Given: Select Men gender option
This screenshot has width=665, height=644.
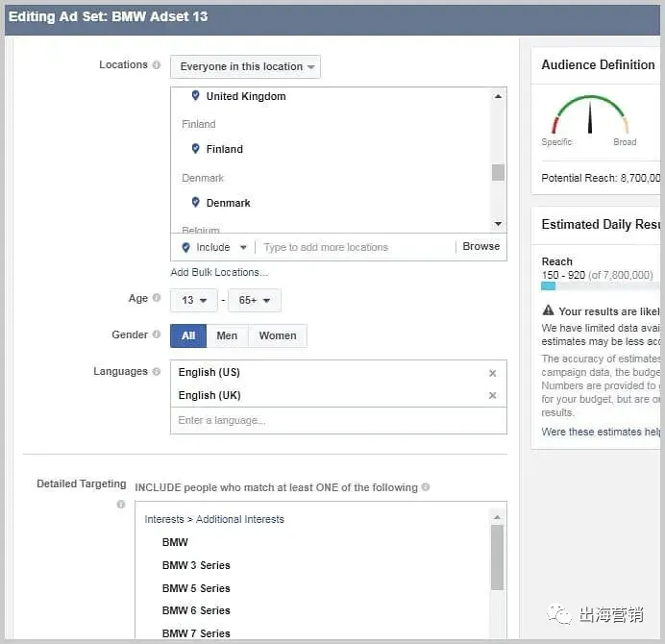Looking at the screenshot, I should tap(227, 335).
